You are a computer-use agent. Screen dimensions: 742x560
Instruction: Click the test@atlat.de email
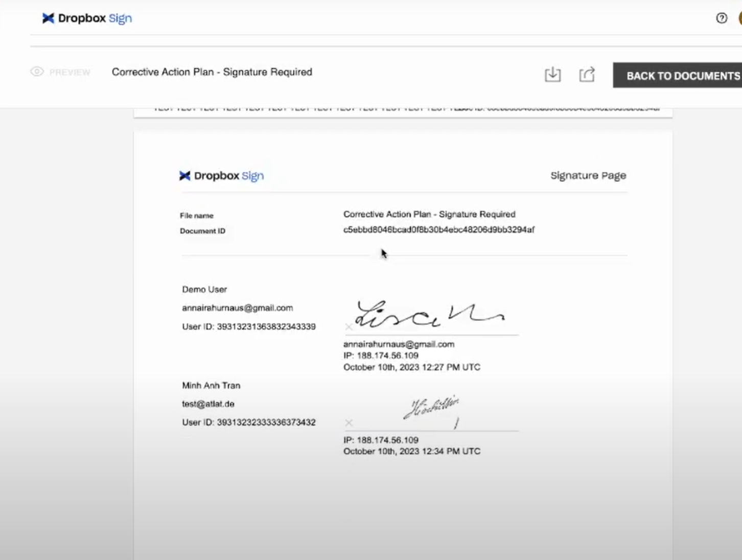click(208, 404)
